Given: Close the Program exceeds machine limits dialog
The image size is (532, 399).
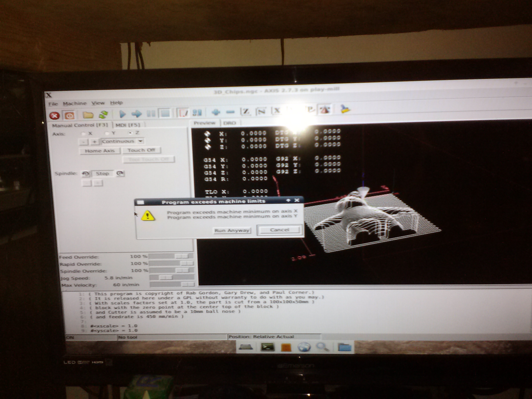Looking at the screenshot, I should (297, 200).
